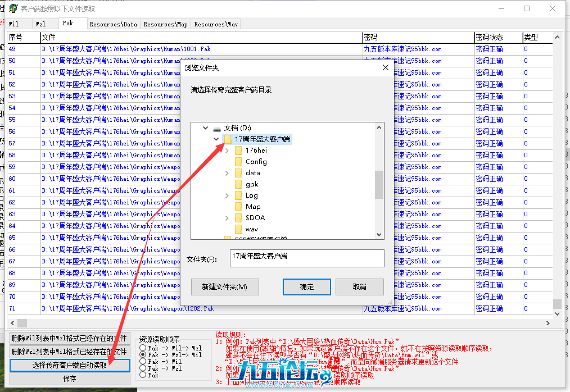Viewport: 570px width, 392px height.
Task: Open the Resources\Data tab
Action: click(114, 24)
